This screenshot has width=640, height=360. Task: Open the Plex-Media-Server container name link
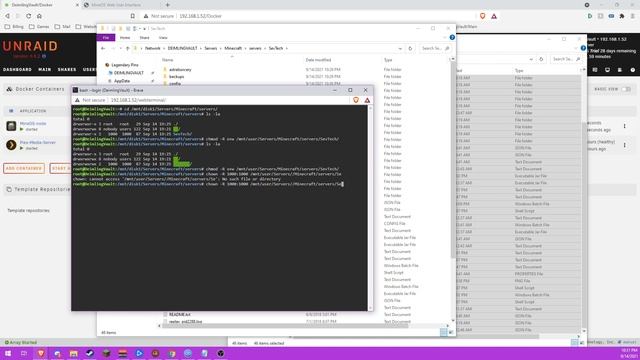[x=38, y=142]
